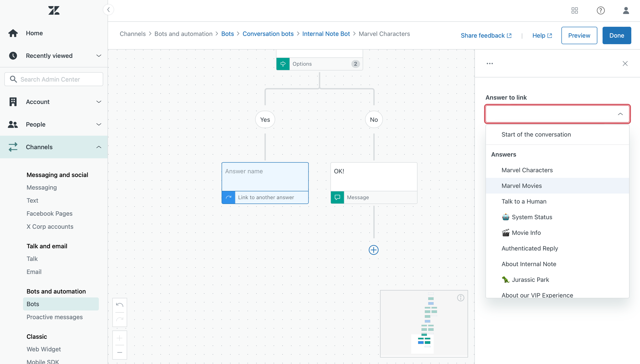Open the minimap info icon
Screen dimensions: 640x364
pos(460,298)
